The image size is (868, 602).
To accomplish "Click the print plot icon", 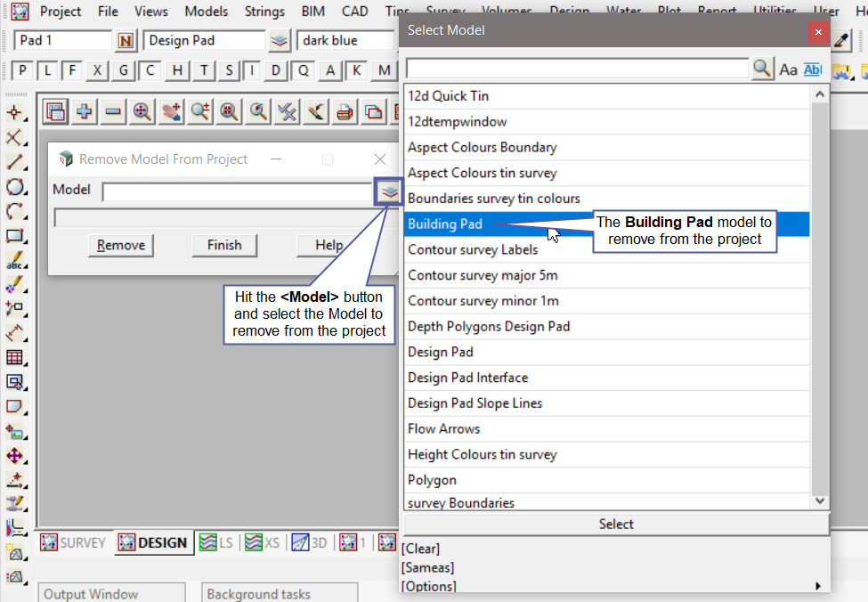I will (345, 111).
